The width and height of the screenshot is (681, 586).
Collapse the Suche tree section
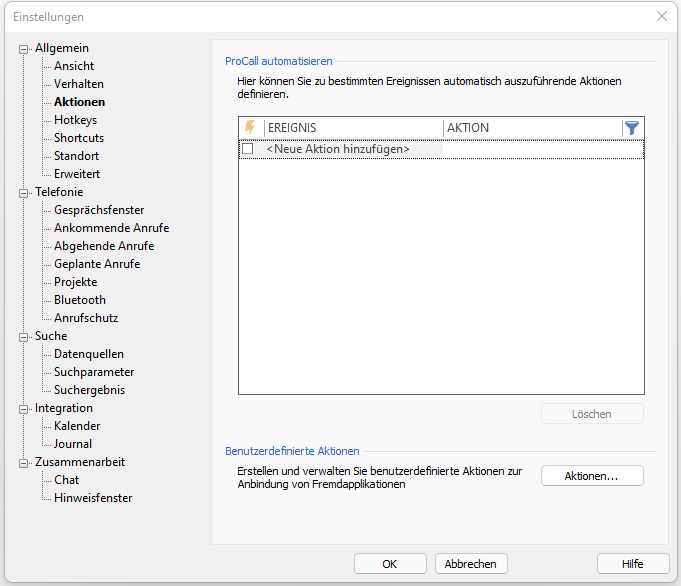pyautogui.click(x=25, y=336)
